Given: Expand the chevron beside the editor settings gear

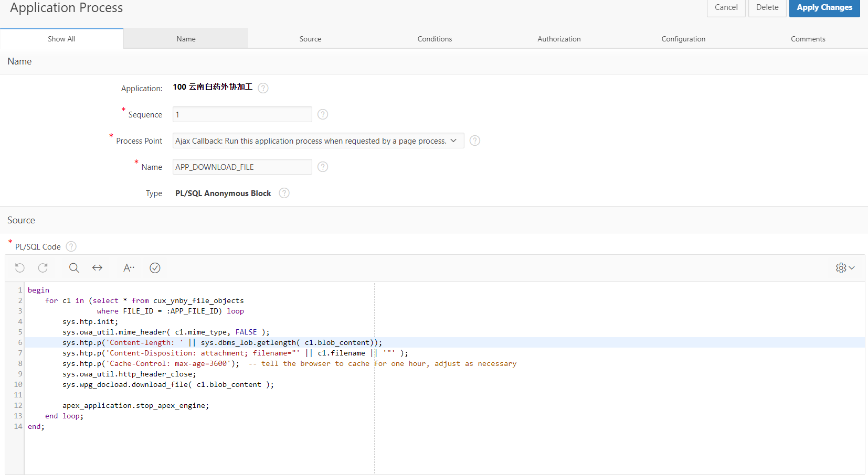Looking at the screenshot, I should click(x=851, y=268).
